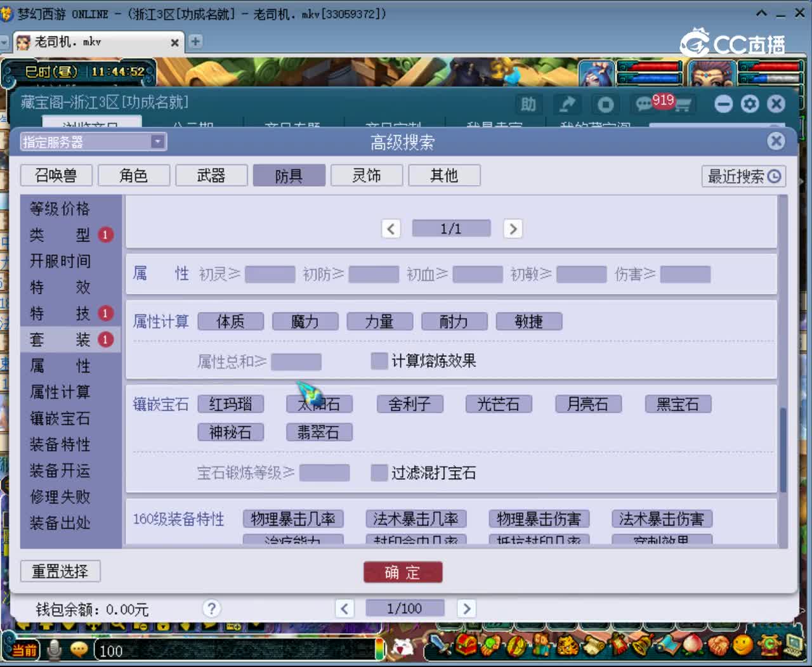The width and height of the screenshot is (812, 667).
Task: Toggle the 翡翠石 gem filter
Action: point(319,432)
